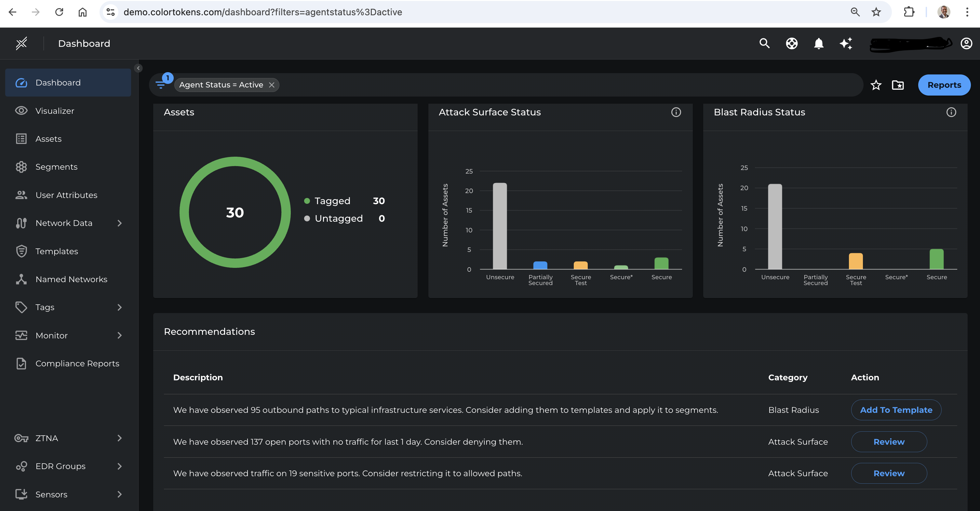Viewport: 980px width, 511px height.
Task: Toggle the Untagged legend entry
Action: tap(338, 219)
